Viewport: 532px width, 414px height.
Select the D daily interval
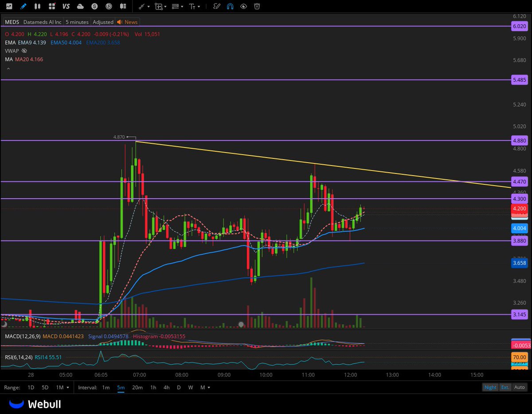click(179, 387)
